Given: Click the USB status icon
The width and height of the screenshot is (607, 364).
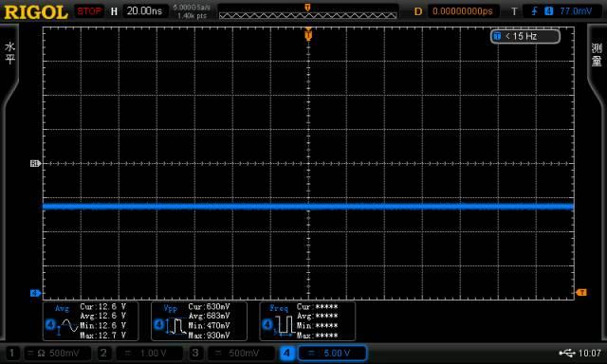Looking at the screenshot, I should click(567, 353).
